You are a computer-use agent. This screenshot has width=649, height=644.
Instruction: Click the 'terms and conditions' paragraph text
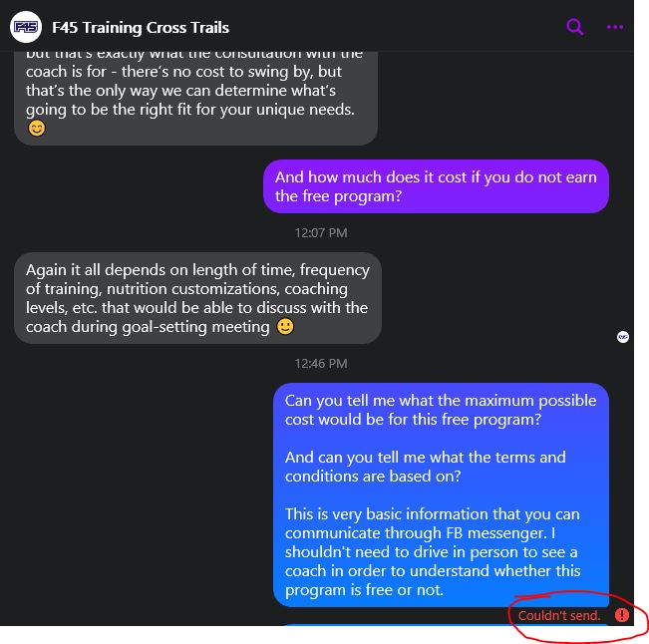point(425,467)
